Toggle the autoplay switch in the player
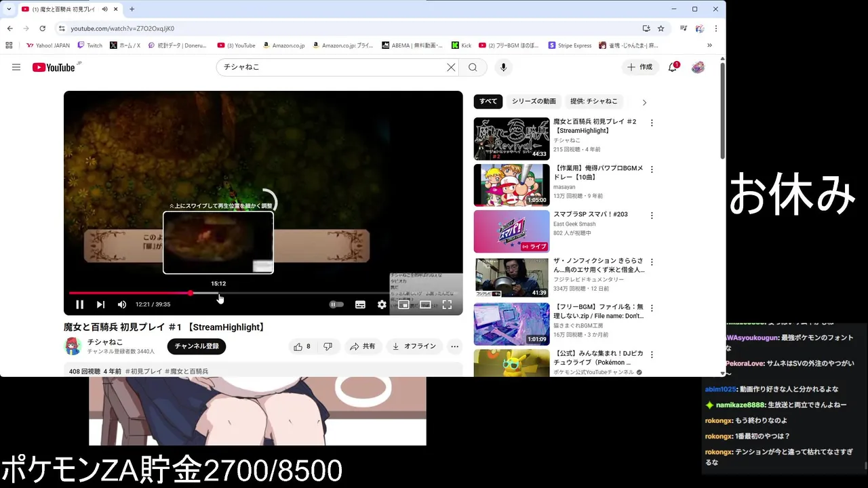 pos(336,305)
